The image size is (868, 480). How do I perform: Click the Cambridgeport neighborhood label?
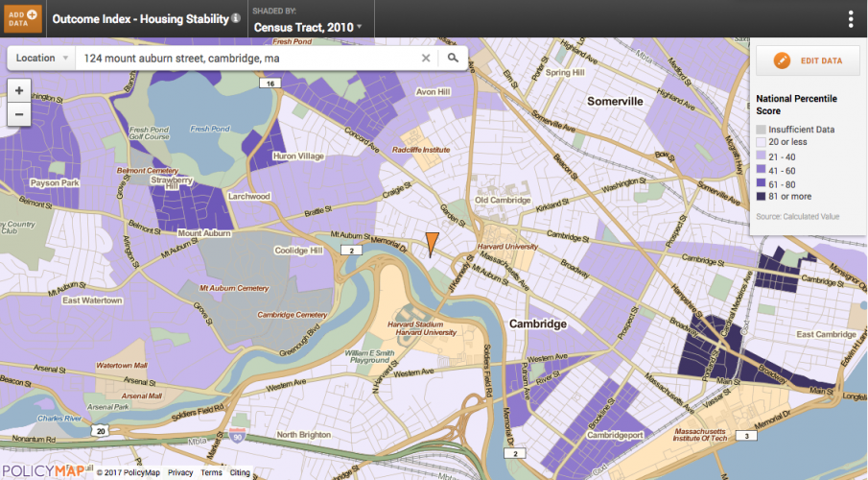pos(615,435)
